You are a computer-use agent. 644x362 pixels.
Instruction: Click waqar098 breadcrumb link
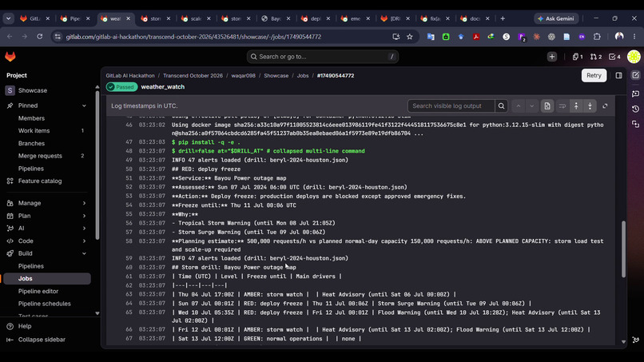243,76
